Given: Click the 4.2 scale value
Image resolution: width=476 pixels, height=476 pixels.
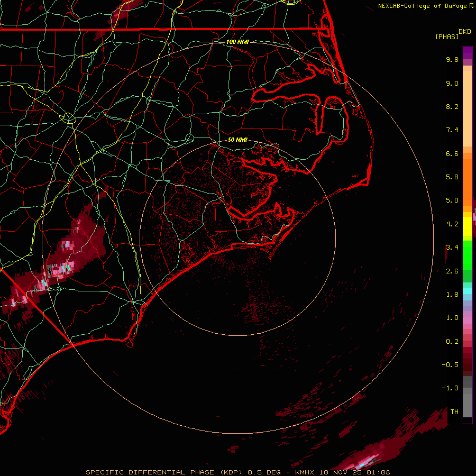Looking at the screenshot, I should [452, 224].
